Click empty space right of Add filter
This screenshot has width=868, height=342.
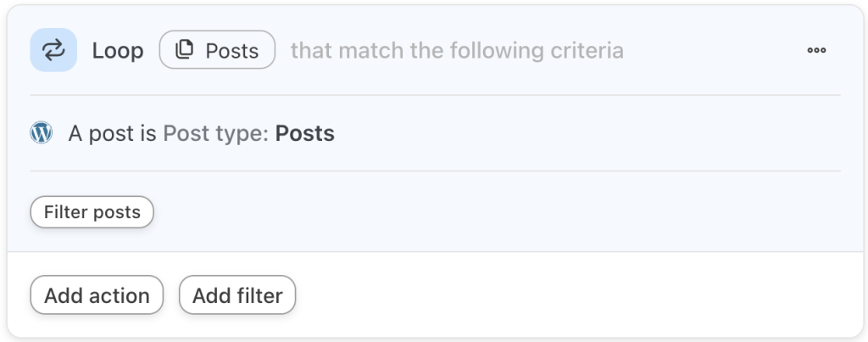click(x=551, y=295)
